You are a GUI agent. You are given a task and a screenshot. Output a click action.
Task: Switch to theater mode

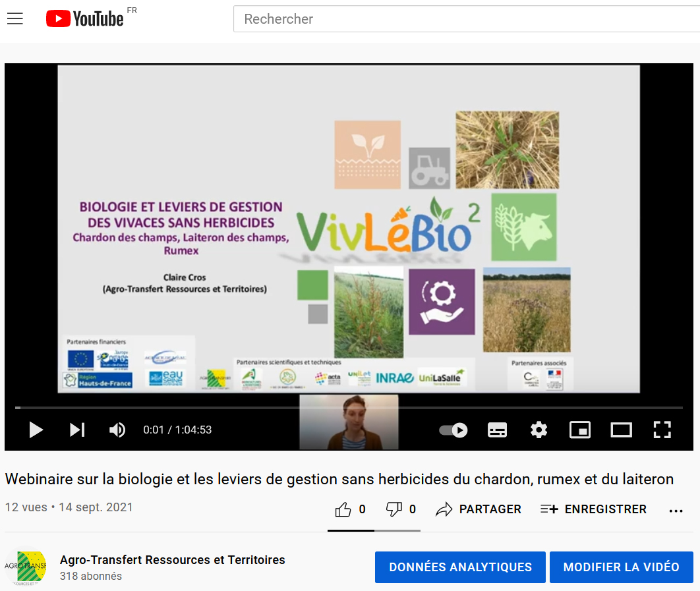(621, 430)
